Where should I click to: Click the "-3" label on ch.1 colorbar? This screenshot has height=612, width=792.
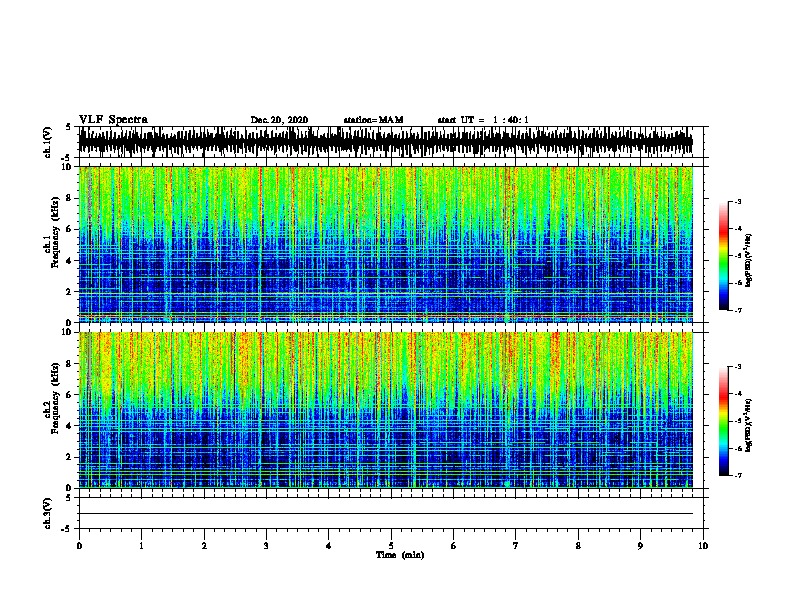click(737, 201)
